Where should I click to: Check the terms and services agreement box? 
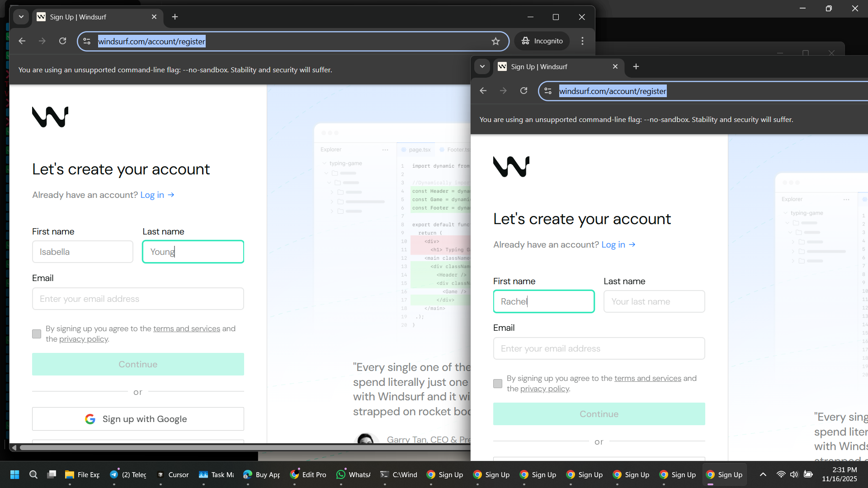click(x=497, y=383)
